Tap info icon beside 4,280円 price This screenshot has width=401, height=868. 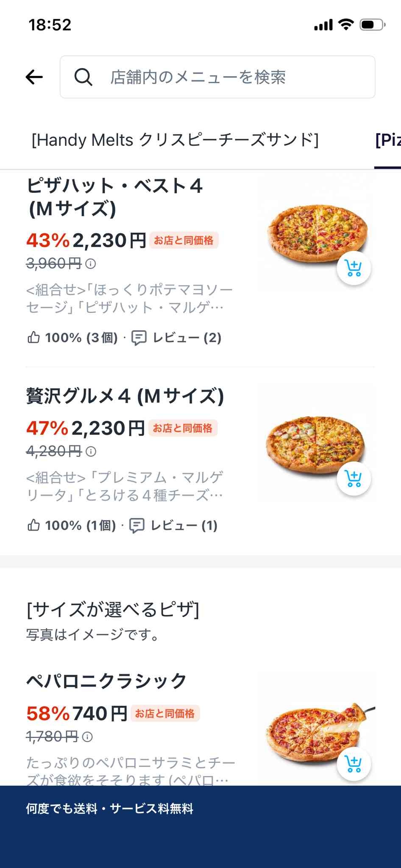point(91,451)
